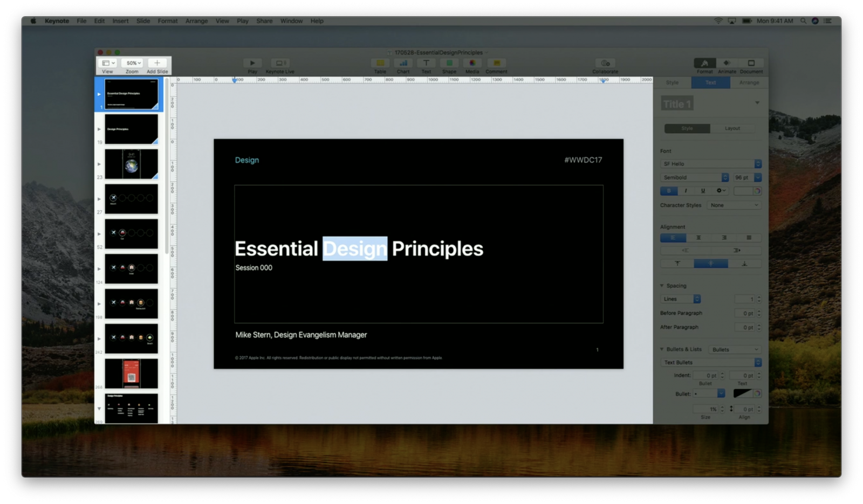Add a comment with the toolbar Comment icon
The image size is (863, 504).
pos(496,63)
